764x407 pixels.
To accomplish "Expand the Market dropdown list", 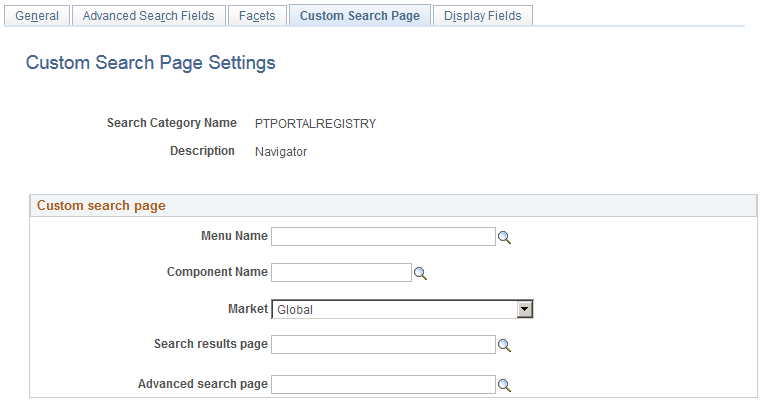I will click(x=524, y=309).
